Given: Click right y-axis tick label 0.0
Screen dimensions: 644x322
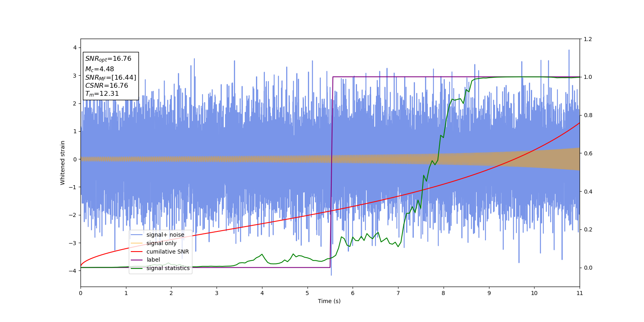Looking at the screenshot, I should pyautogui.click(x=588, y=268).
